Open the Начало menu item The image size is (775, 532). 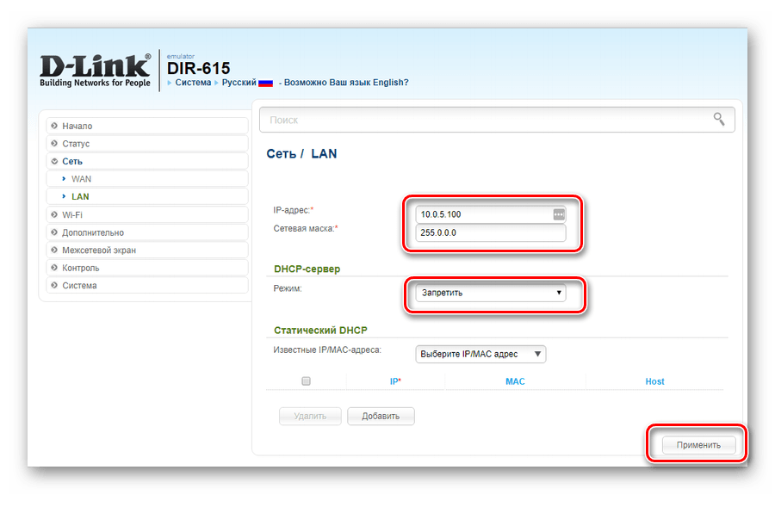(x=147, y=126)
